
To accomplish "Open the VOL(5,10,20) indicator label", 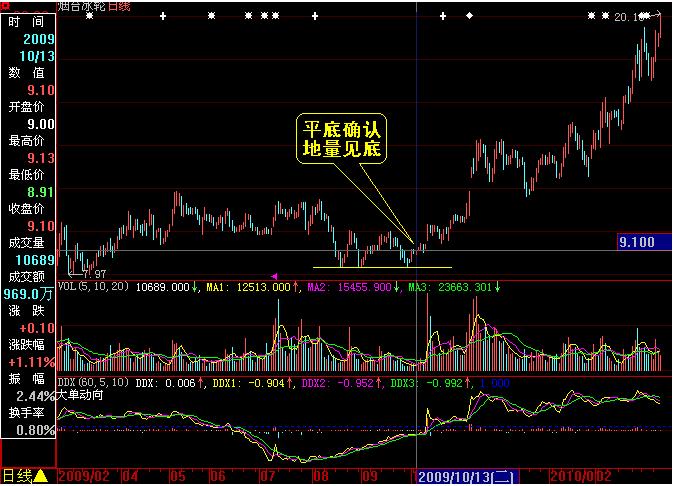I will [x=93, y=286].
